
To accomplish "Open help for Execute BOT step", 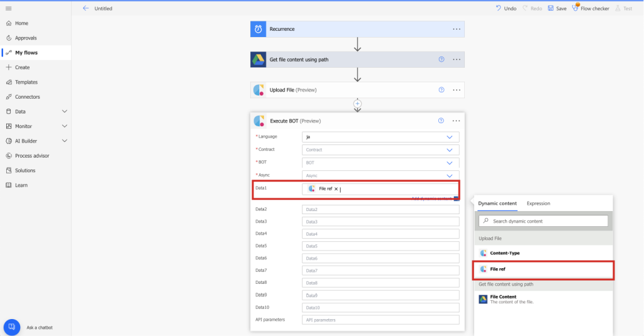I will click(x=441, y=121).
